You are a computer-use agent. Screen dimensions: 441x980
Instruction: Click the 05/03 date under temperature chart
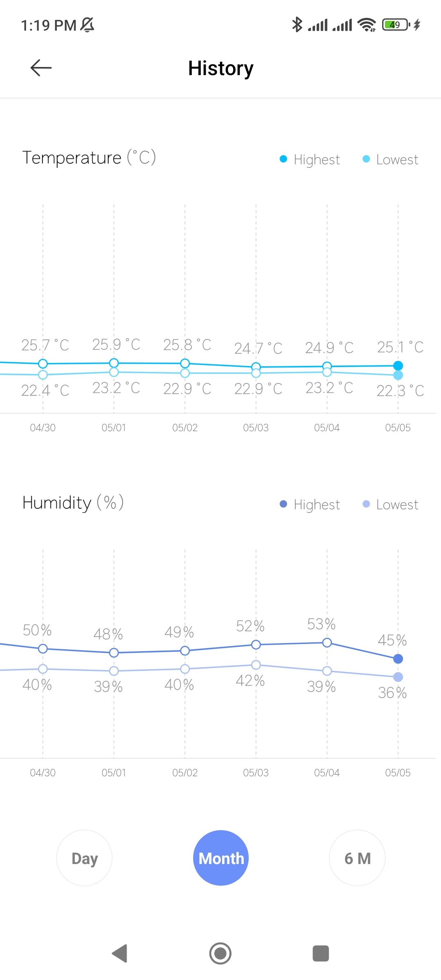click(x=256, y=428)
